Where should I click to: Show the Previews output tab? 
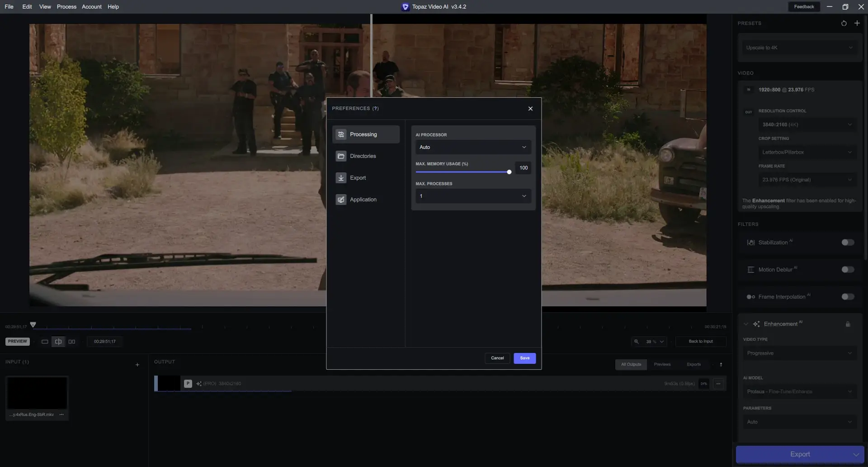click(x=662, y=364)
